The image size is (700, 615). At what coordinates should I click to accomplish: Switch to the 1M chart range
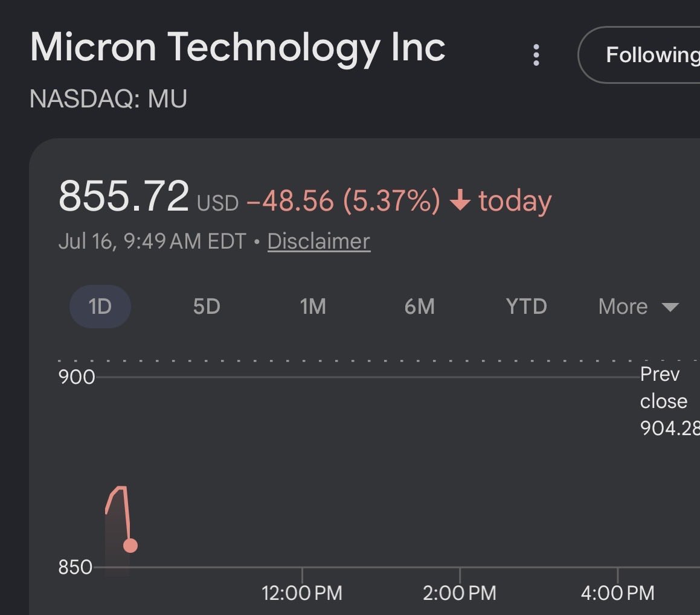[x=313, y=307]
